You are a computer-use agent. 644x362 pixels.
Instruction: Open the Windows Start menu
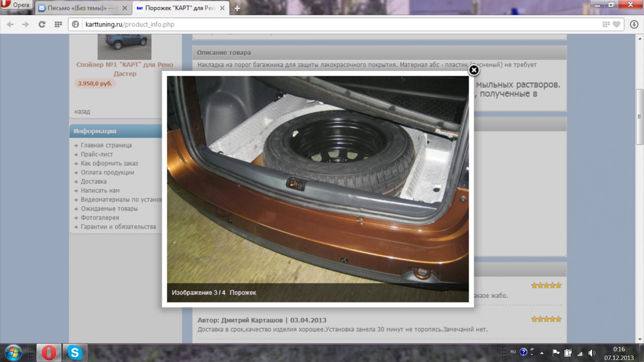tap(13, 353)
